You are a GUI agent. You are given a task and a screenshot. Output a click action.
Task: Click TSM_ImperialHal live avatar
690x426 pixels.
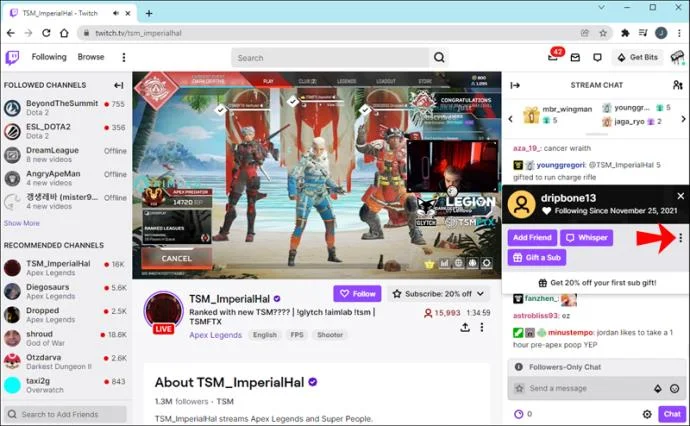[163, 312]
